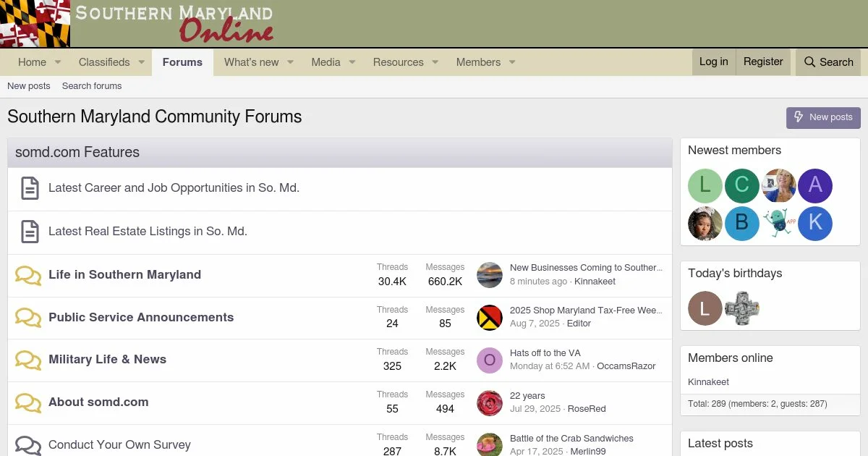Open the Resources tab

398,62
